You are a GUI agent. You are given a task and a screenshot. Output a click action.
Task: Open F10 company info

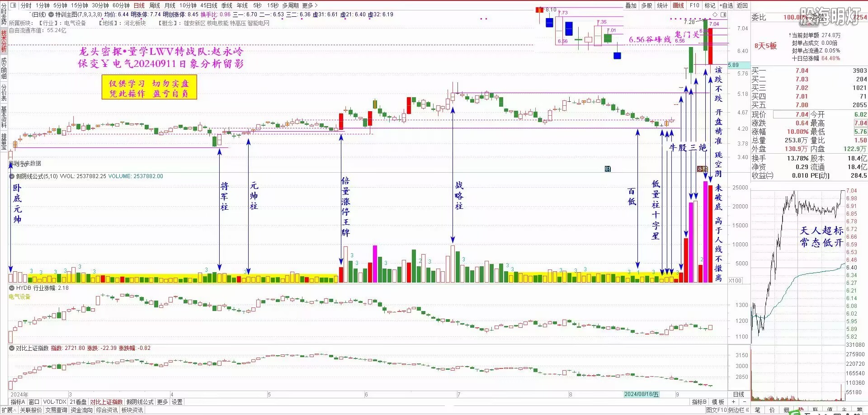coord(694,5)
